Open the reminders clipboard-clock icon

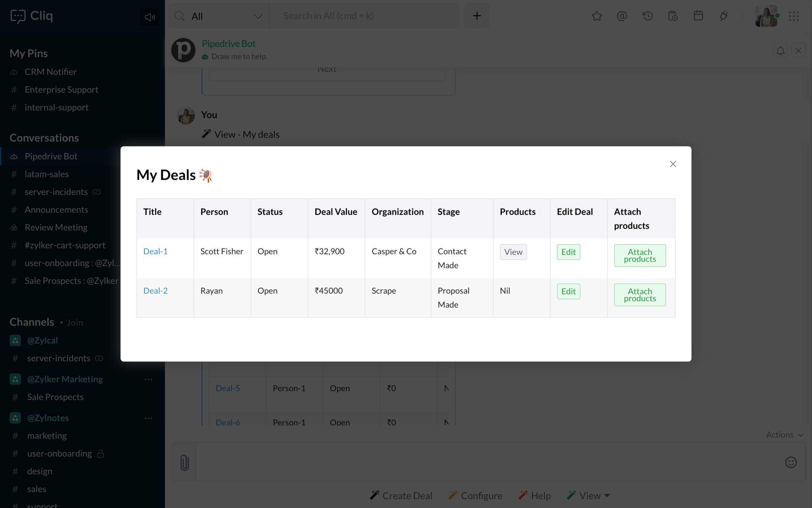[x=673, y=16]
